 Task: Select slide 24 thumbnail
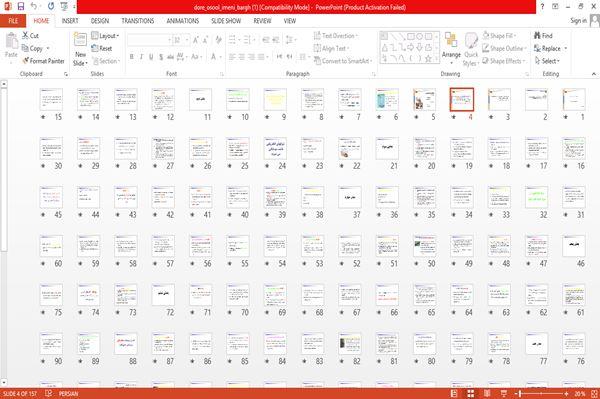[x=275, y=148]
